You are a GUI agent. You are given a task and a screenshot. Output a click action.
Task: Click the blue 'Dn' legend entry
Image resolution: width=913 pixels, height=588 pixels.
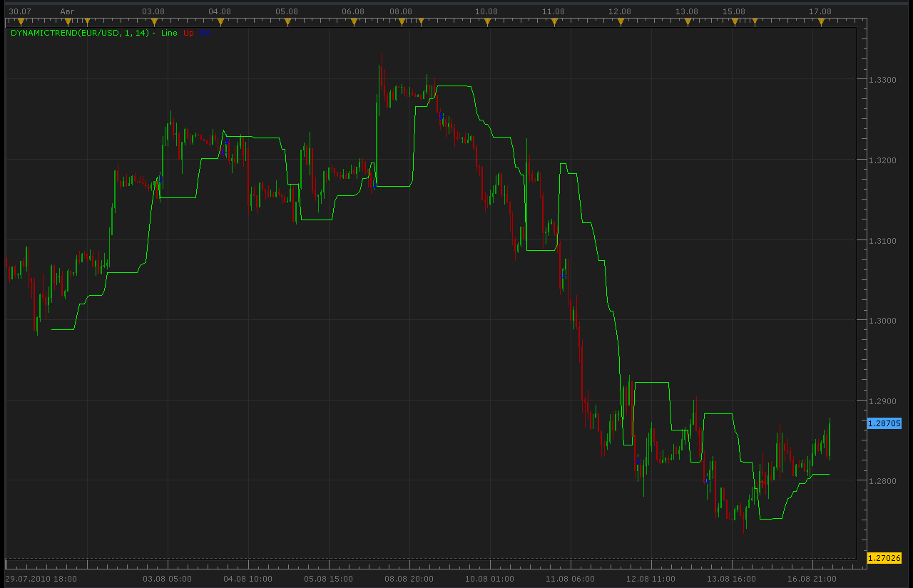(205, 33)
